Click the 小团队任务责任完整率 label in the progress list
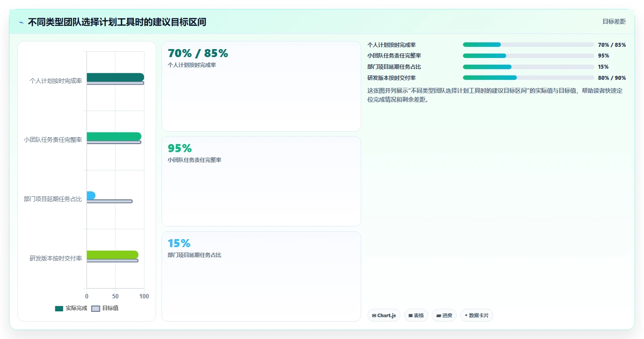Image resolution: width=644 pixels, height=339 pixels. pos(394,56)
